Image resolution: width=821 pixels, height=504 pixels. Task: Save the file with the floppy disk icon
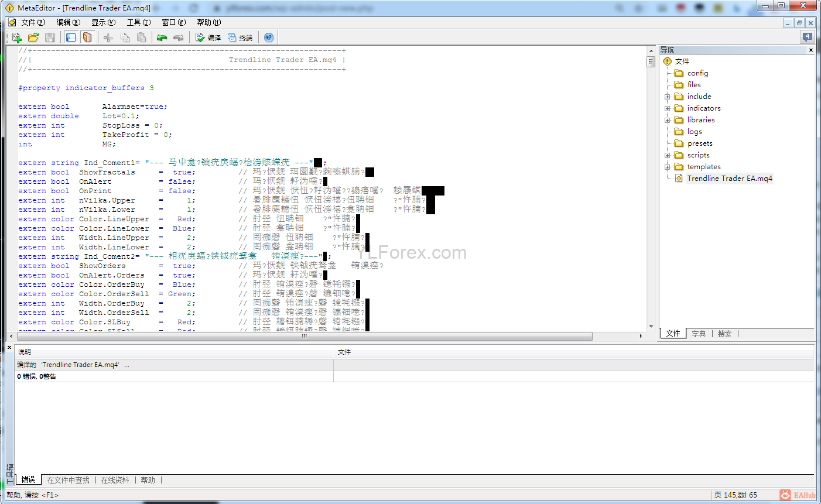50,37
